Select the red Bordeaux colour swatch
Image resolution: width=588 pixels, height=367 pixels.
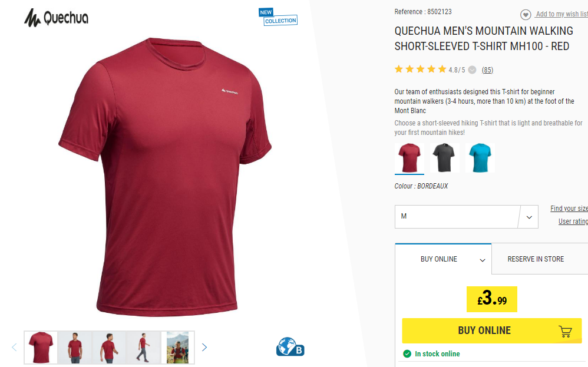[x=409, y=158]
